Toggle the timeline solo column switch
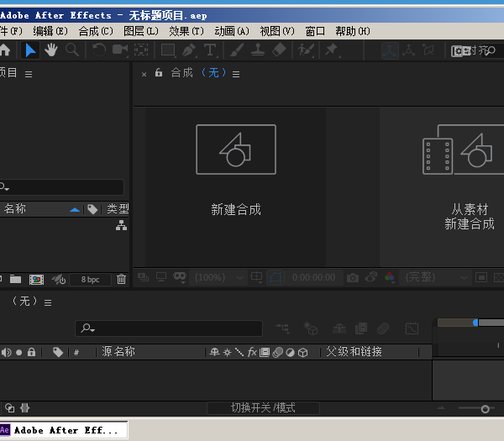Screen dimensions: 504x441 (x=18, y=352)
